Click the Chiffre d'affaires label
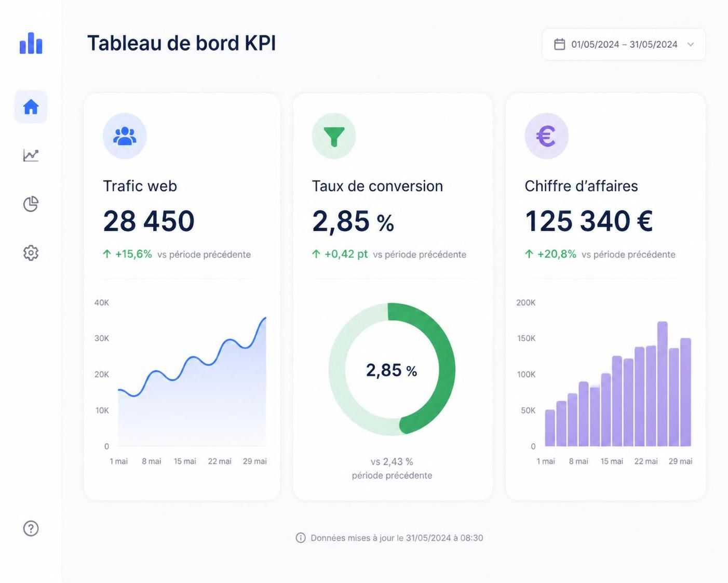Screen dimensions: 728x583 click(581, 186)
